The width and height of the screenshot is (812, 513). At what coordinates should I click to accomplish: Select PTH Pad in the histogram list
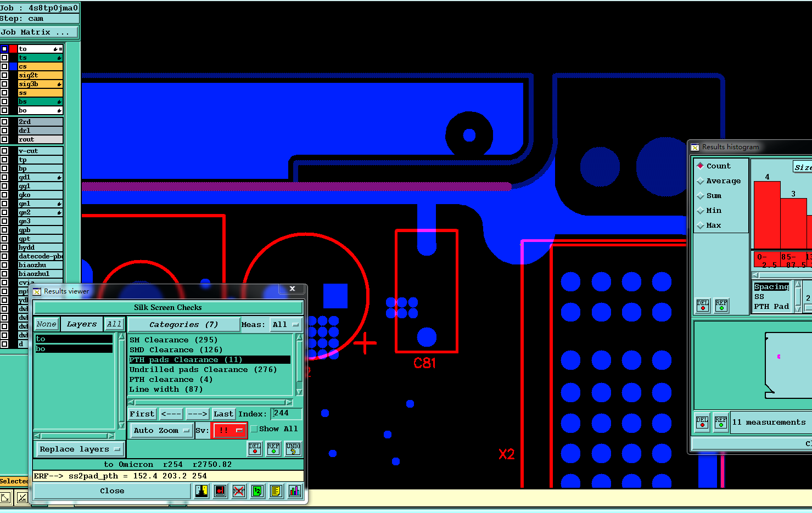click(771, 306)
